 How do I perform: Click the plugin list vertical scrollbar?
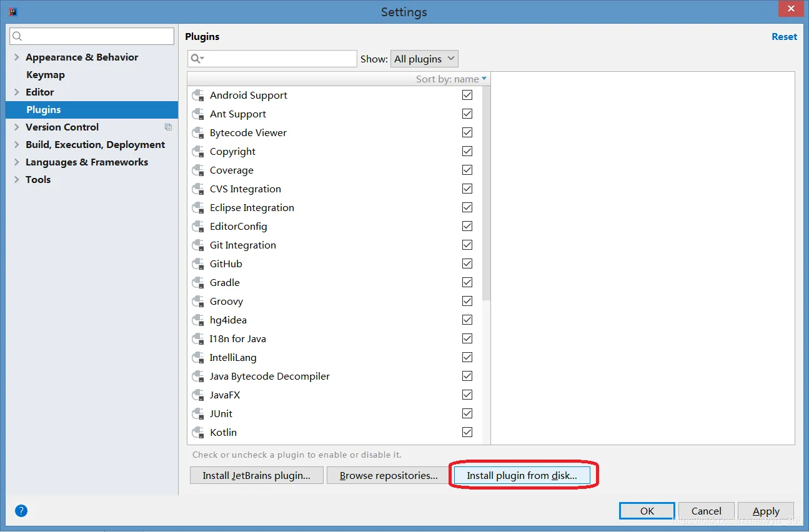486,194
